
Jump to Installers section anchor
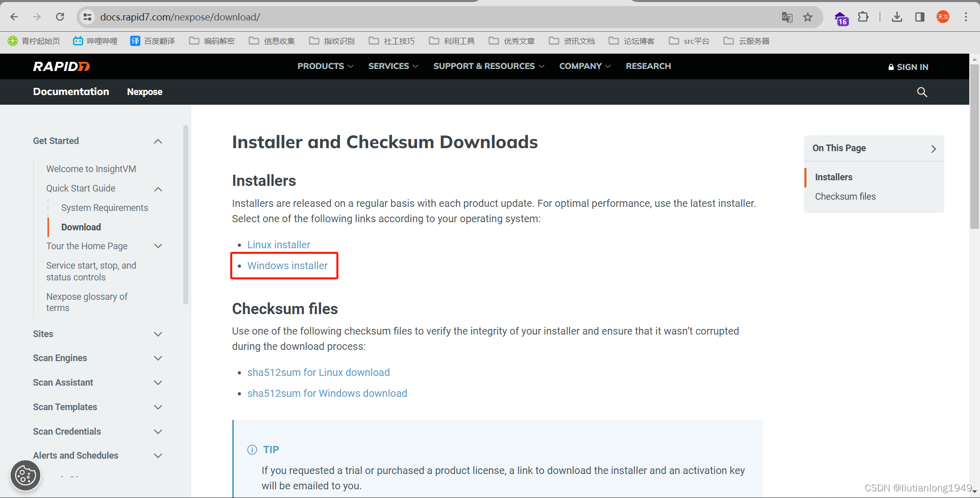coord(834,177)
